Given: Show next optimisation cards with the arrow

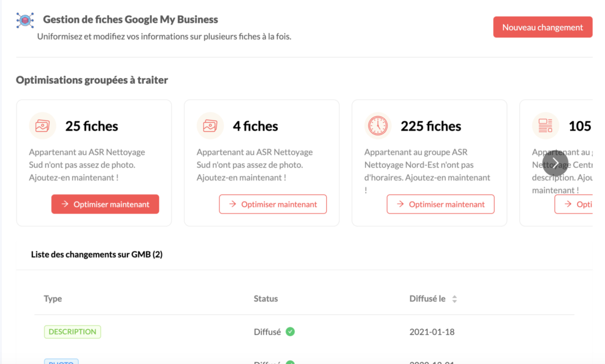Looking at the screenshot, I should [x=555, y=163].
